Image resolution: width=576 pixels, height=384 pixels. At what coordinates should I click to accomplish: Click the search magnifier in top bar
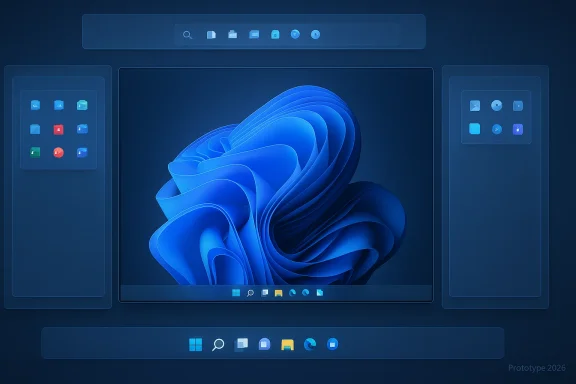click(x=187, y=35)
